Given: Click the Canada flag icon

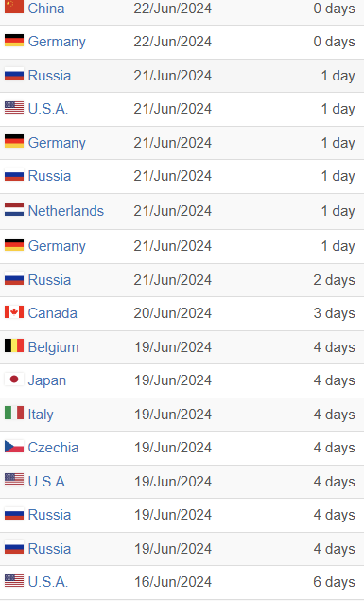Looking at the screenshot, I should coord(14,312).
